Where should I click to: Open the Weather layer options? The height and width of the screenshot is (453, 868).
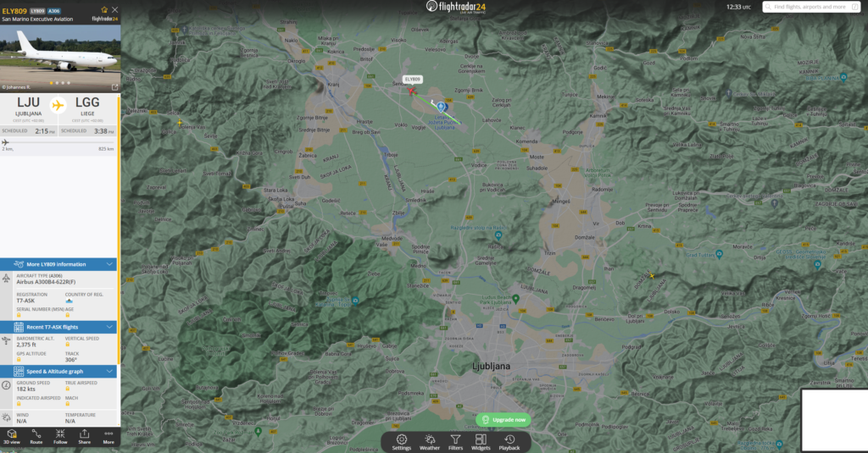[x=430, y=441]
